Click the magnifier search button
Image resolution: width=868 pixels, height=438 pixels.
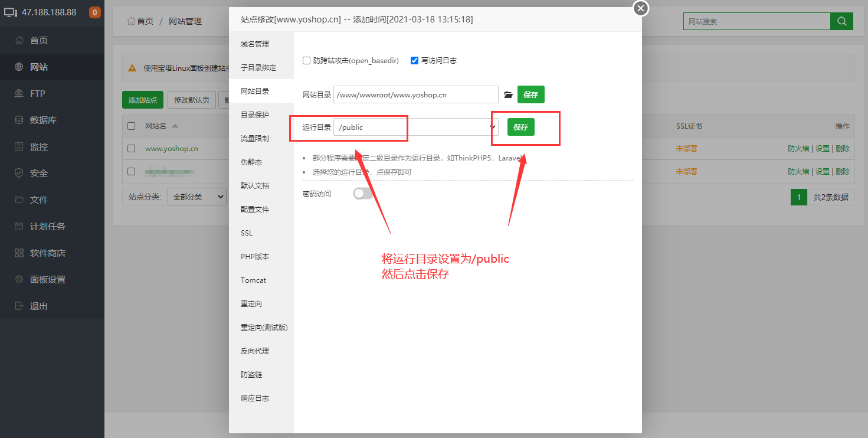coord(841,21)
